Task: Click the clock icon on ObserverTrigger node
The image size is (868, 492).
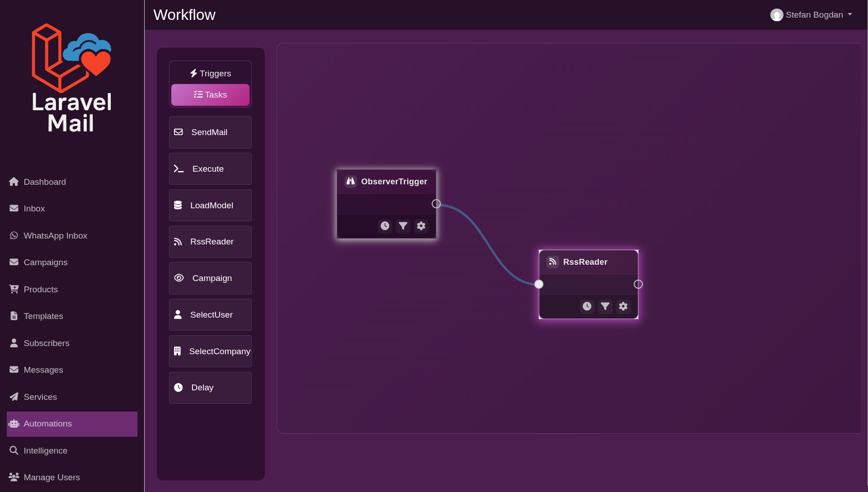Action: (x=385, y=226)
